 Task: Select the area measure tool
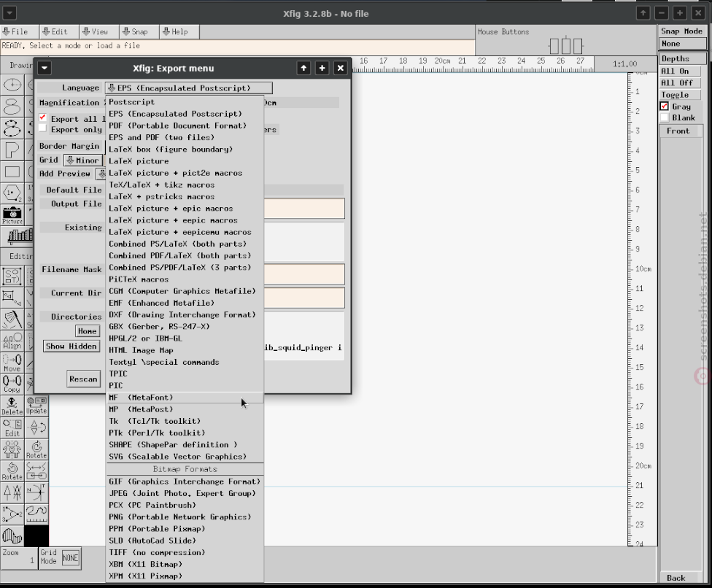tap(12, 536)
